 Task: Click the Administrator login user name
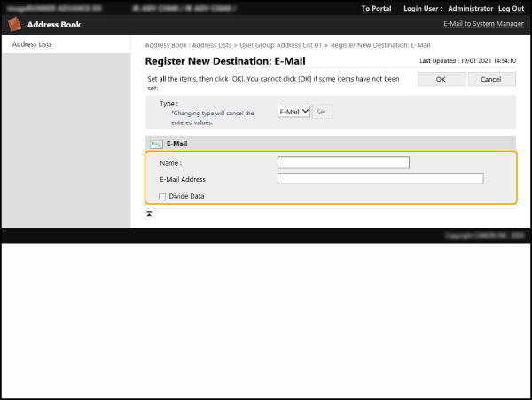(470, 8)
